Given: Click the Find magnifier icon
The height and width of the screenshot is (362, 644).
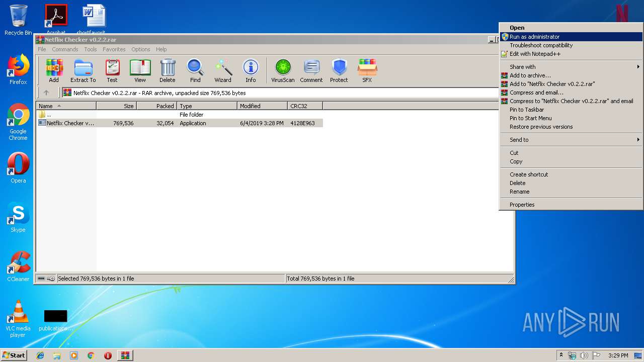Looking at the screenshot, I should [x=195, y=71].
